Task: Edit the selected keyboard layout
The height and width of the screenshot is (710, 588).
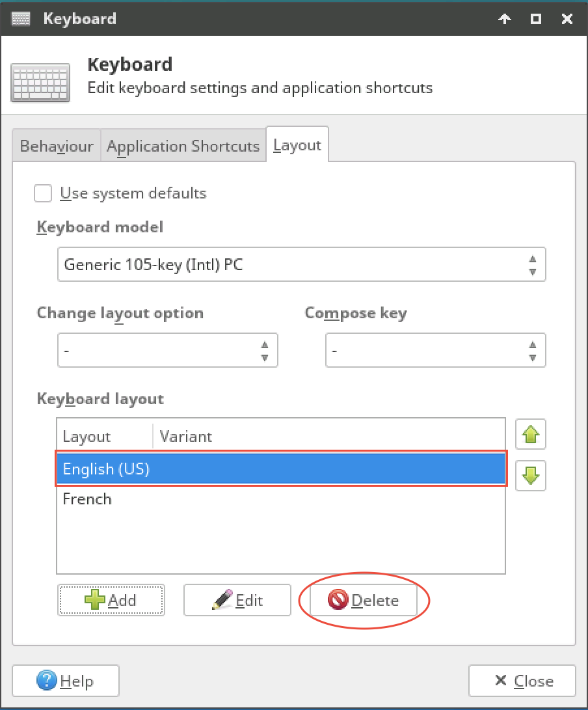Action: (x=237, y=600)
